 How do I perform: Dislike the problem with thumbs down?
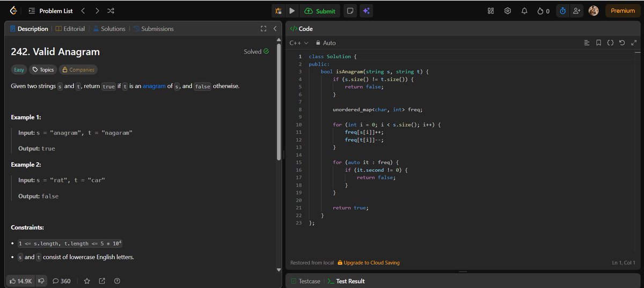40,281
